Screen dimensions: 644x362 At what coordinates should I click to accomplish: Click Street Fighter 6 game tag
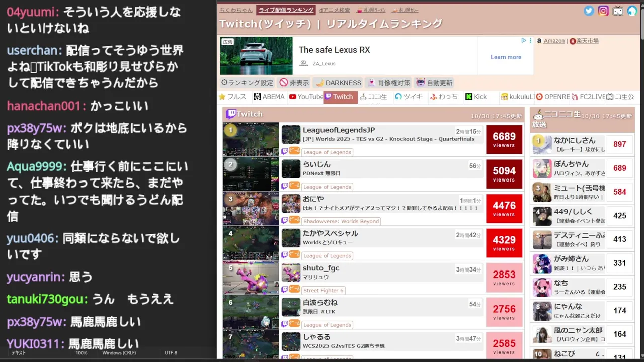click(x=323, y=290)
